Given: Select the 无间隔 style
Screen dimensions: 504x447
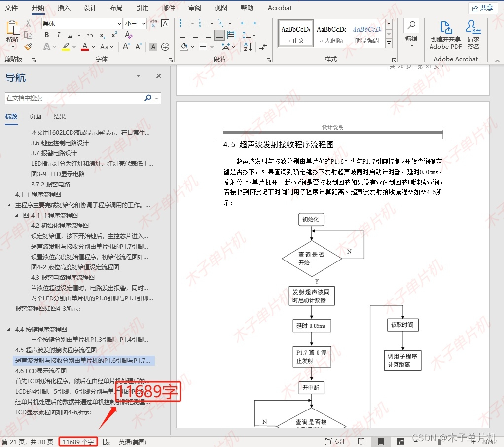Looking at the screenshot, I should pyautogui.click(x=331, y=34).
